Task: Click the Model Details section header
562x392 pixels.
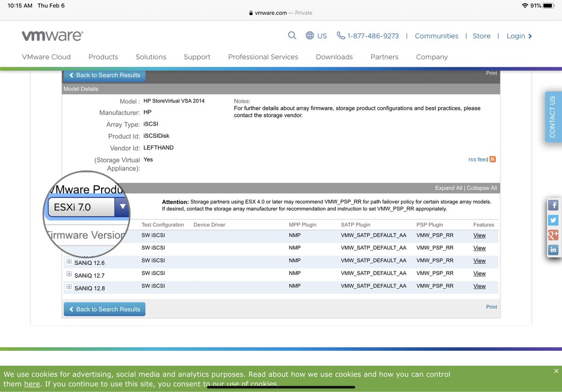Action: click(x=281, y=89)
